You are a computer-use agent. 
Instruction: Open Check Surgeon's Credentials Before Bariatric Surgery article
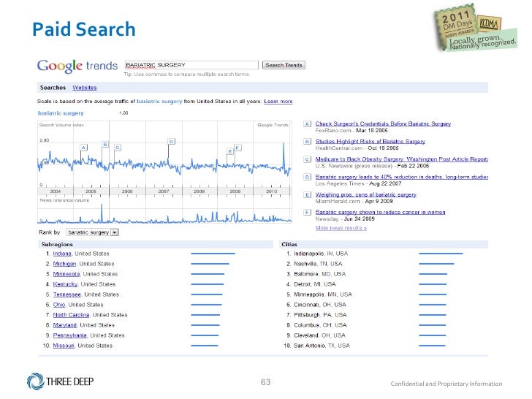click(x=383, y=123)
